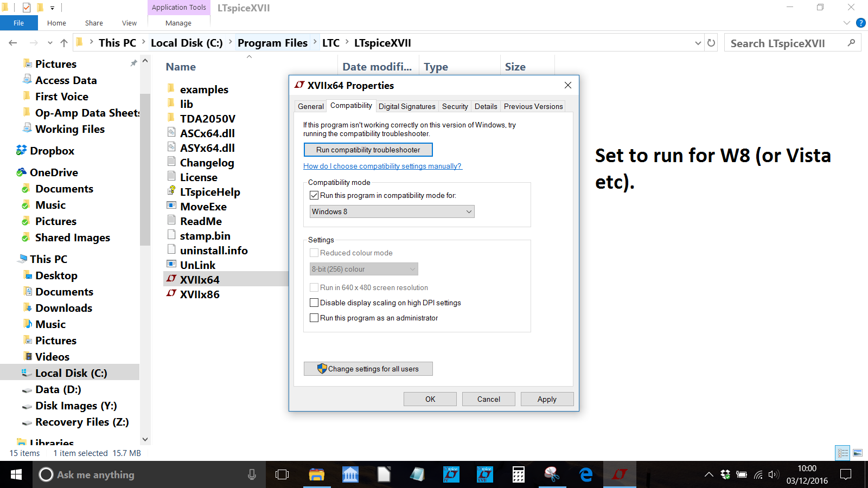Launch Calculator from the taskbar
The width and height of the screenshot is (868, 488).
click(519, 474)
